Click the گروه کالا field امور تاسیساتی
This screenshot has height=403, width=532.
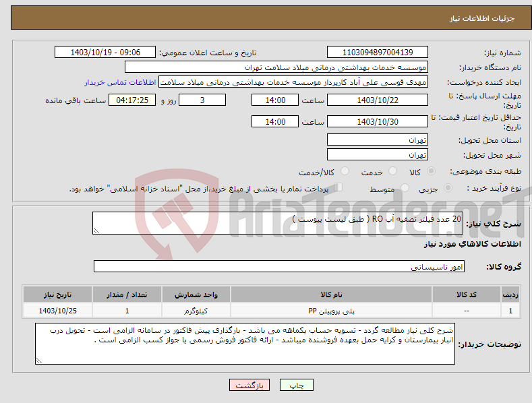[x=279, y=267]
